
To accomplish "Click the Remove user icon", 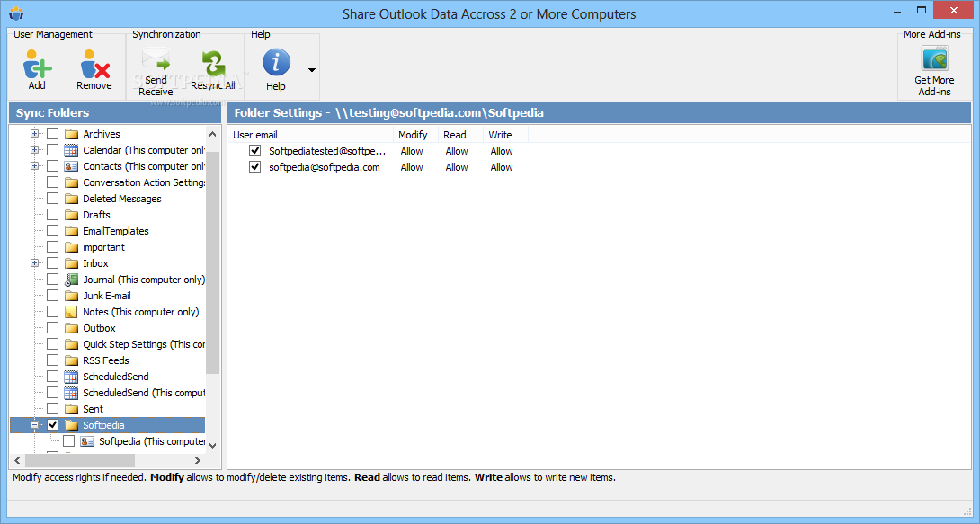I will 94,65.
